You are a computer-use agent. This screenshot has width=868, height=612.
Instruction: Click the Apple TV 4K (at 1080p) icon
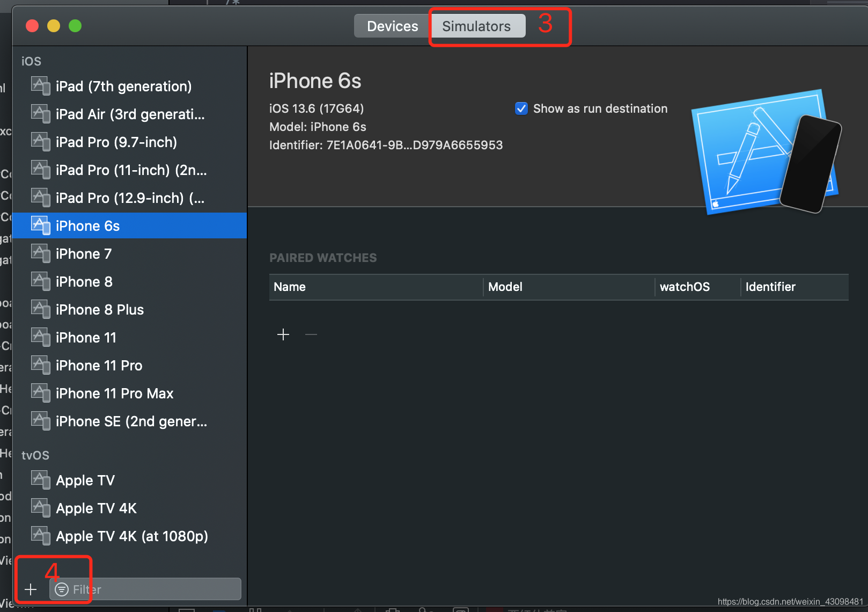coord(41,536)
